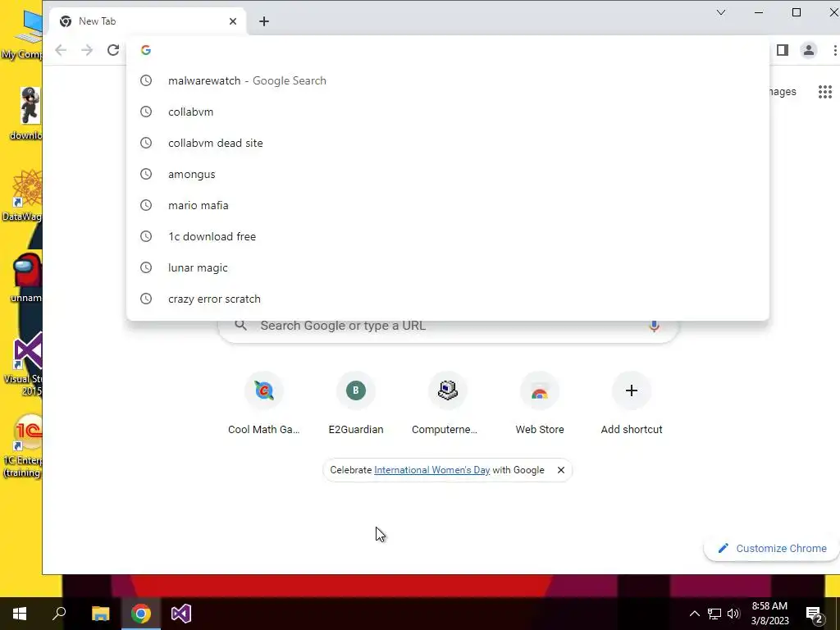Screen dimensions: 840x630
Task: Open the network tray icon
Action: point(714,614)
